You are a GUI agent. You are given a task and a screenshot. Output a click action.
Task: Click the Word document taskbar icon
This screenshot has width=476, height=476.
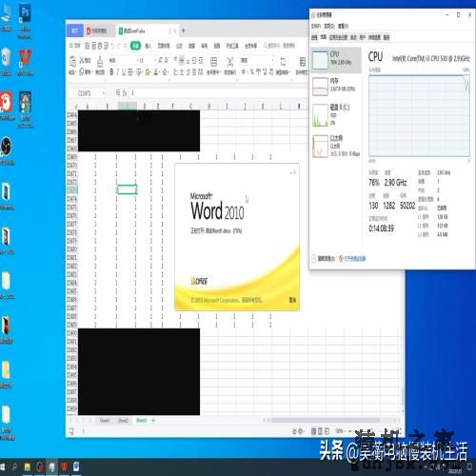(76, 466)
